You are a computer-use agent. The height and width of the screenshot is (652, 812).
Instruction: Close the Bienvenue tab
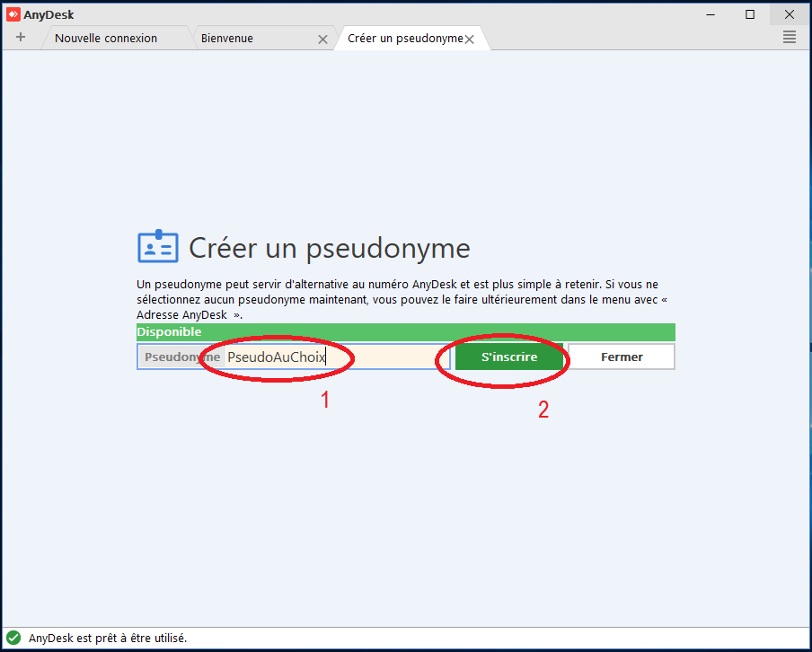click(x=322, y=40)
